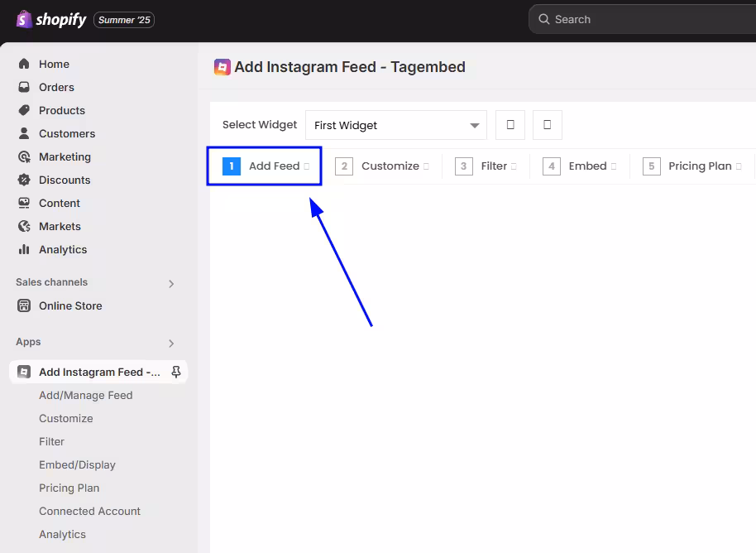Click the Markets globe icon
The height and width of the screenshot is (553, 756).
[x=24, y=226]
